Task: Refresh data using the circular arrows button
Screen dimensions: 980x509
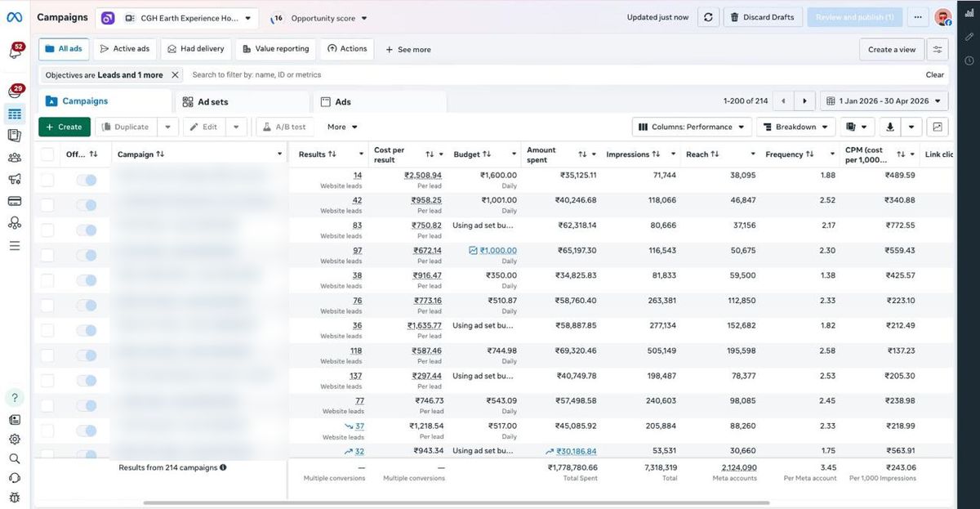Action: (x=707, y=17)
